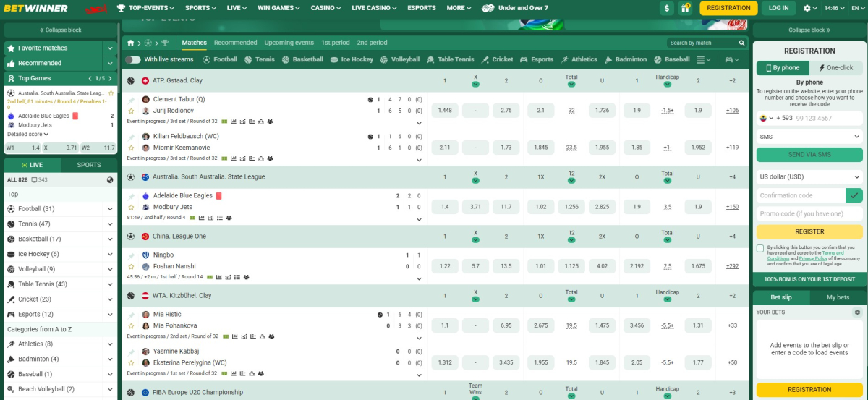The height and width of the screenshot is (400, 868).
Task: Switch to 1st period tab
Action: pyautogui.click(x=335, y=43)
